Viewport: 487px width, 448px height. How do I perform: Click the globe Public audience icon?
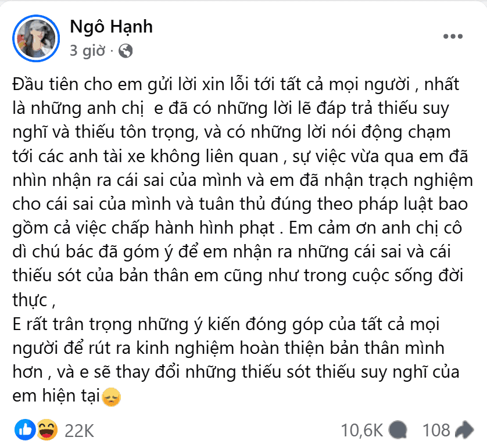click(x=126, y=51)
